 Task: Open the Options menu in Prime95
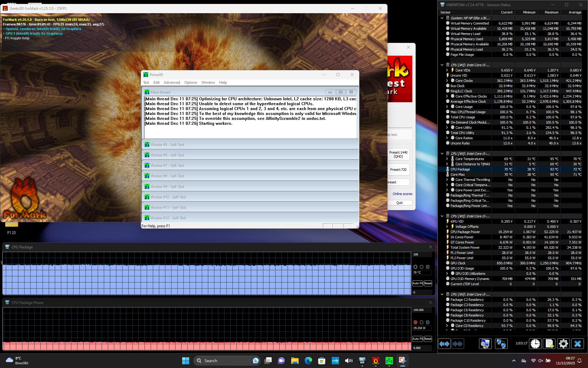190,82
